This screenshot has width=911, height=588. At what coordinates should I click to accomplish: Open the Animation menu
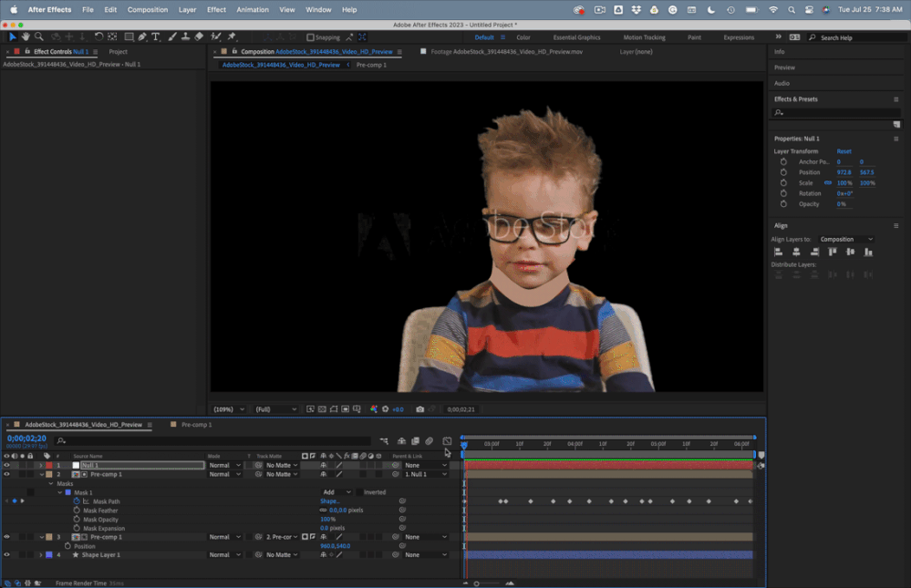coord(253,9)
